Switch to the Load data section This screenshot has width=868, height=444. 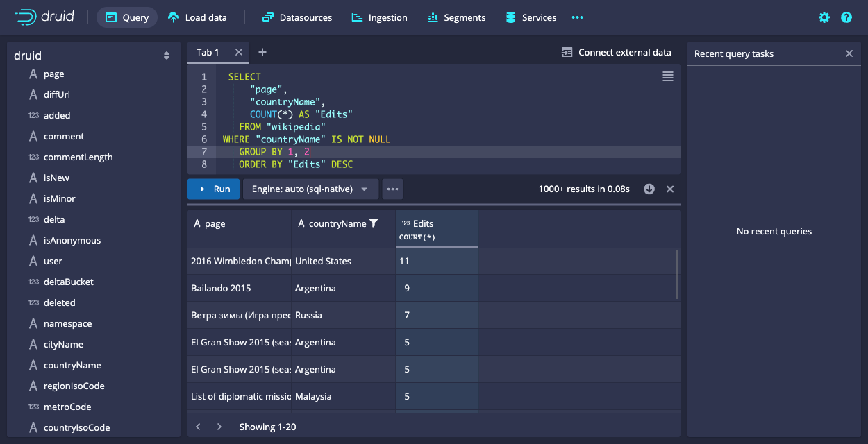pyautogui.click(x=197, y=17)
